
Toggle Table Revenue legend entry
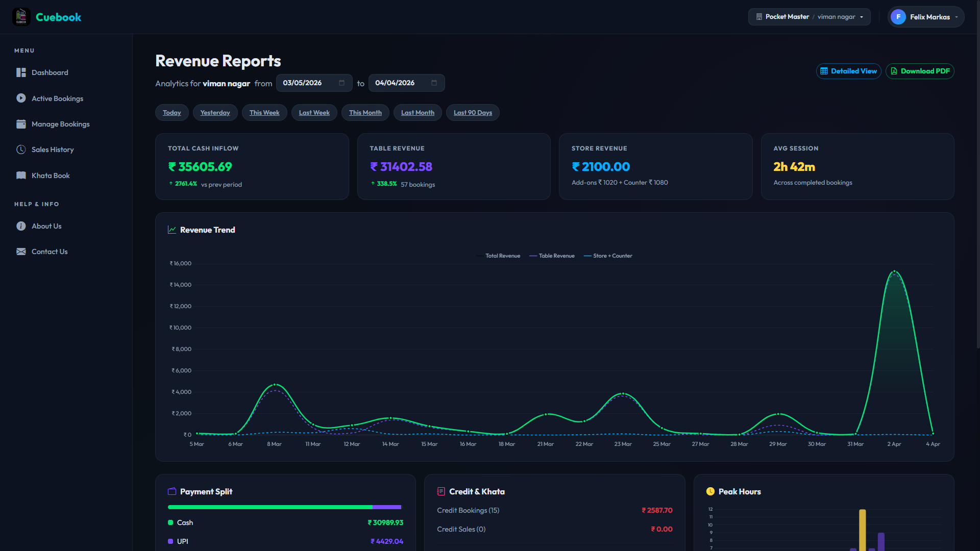click(x=552, y=256)
